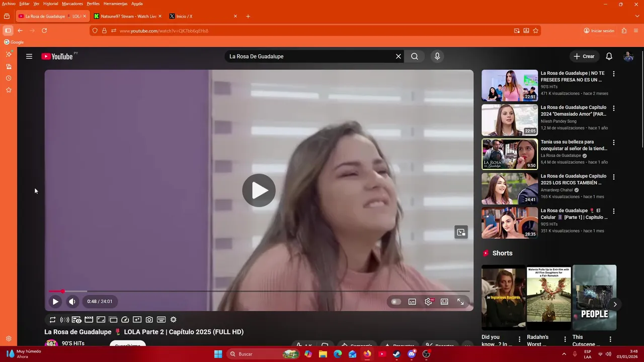Show next Shorts with the arrow
The width and height of the screenshot is (644, 362).
point(615,304)
